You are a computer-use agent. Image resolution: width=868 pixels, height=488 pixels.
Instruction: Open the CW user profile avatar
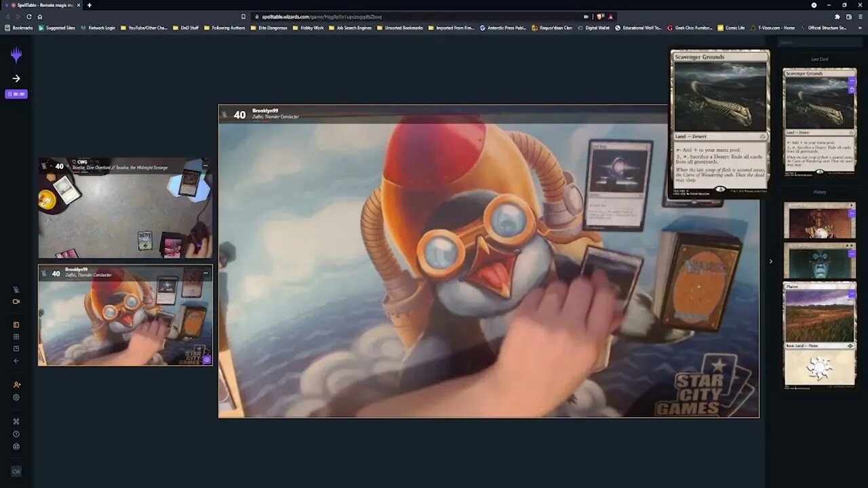point(16,471)
